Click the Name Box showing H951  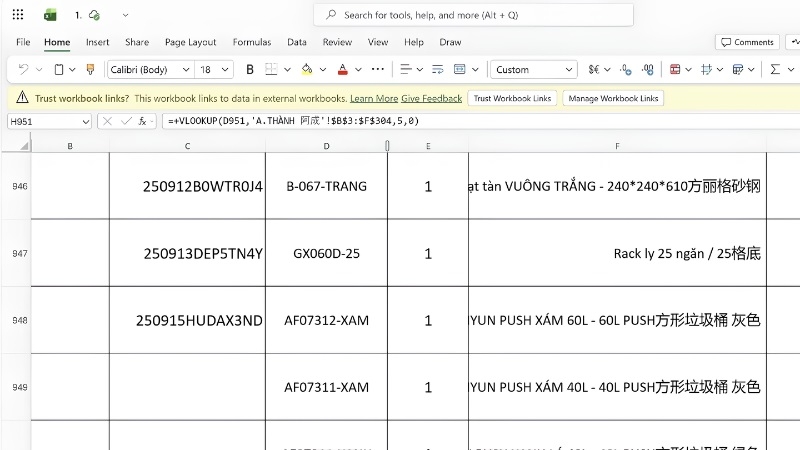pos(49,121)
